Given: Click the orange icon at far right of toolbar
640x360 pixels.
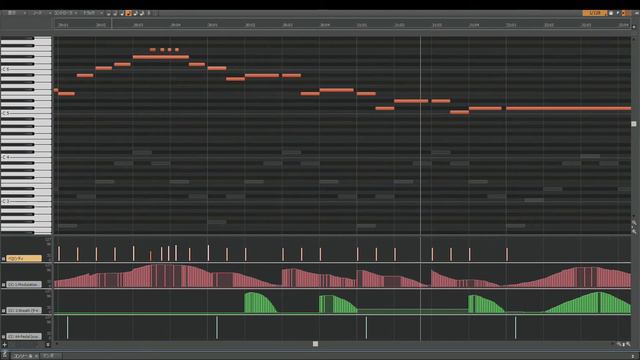Looking at the screenshot, I should pos(627,13).
